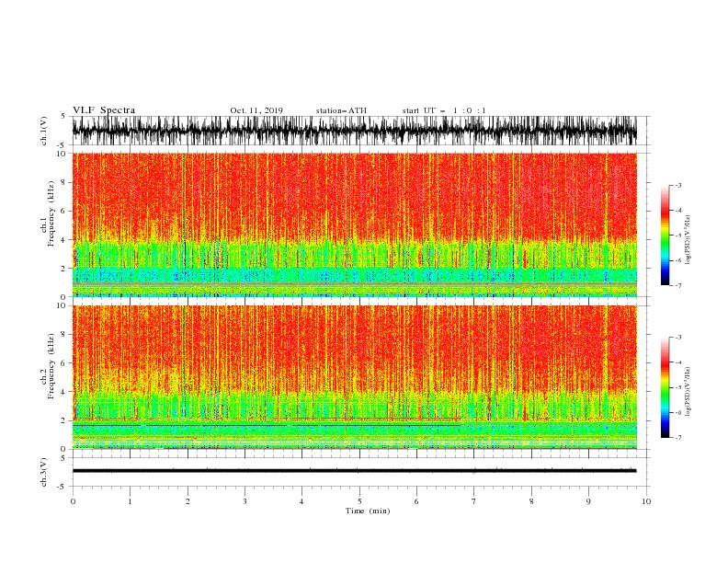The image size is (728, 563).
Task: Click tick label "1" on the time axis
Action: point(130,501)
